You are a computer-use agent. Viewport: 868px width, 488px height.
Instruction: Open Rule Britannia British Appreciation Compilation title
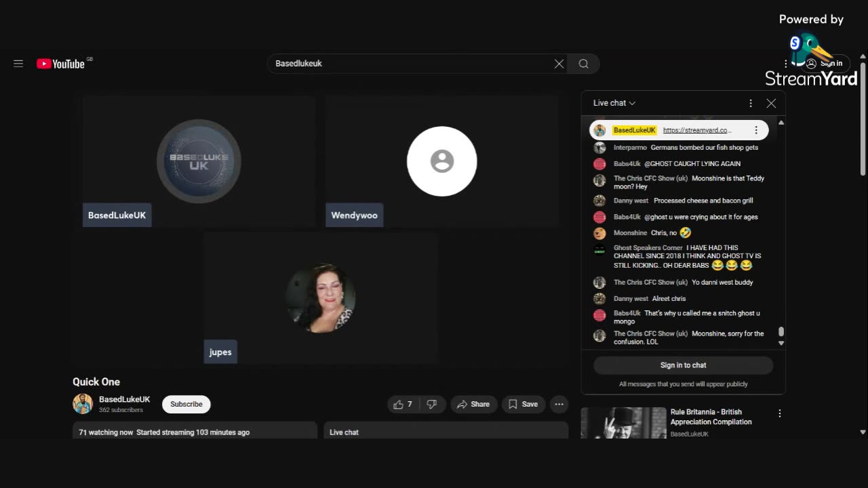[711, 417]
